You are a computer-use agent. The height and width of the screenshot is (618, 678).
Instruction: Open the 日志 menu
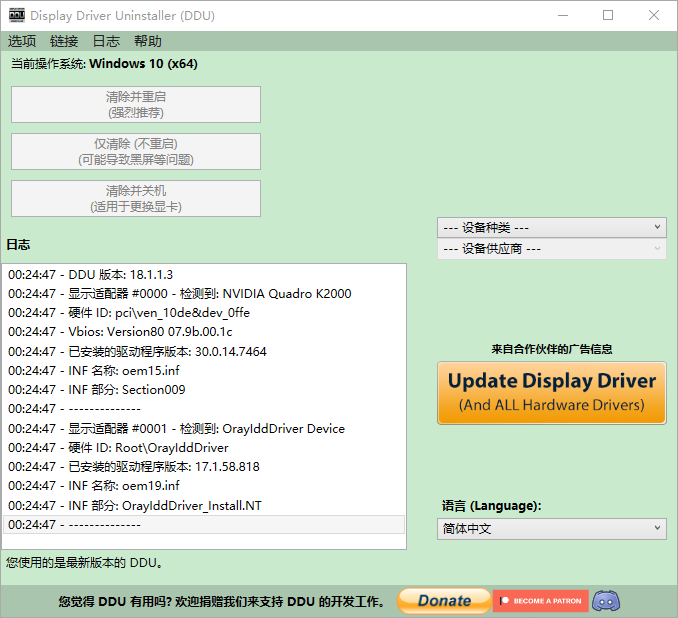tap(106, 41)
